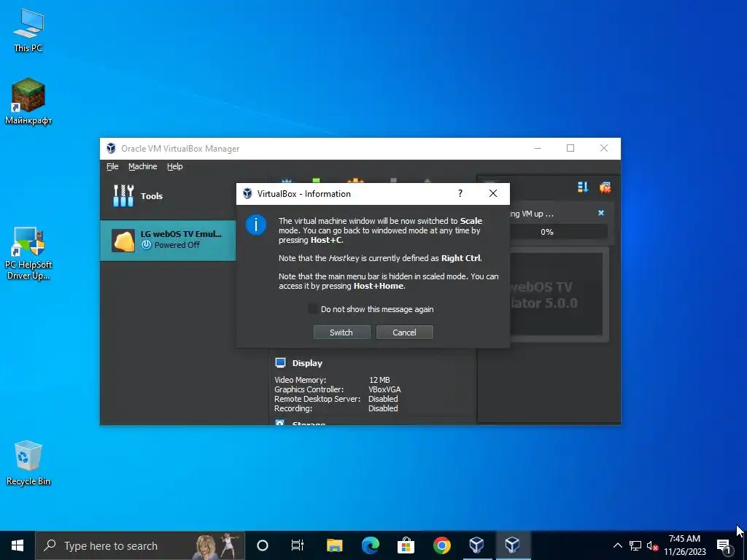Click the '12 MB' video memory value
The height and width of the screenshot is (560, 747).
[x=379, y=380]
